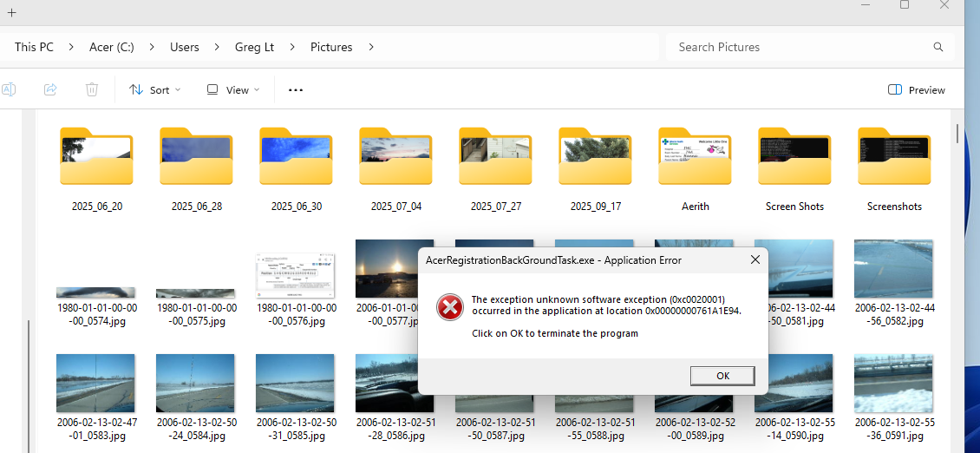The height and width of the screenshot is (453, 980).
Task: Click the Delete trash can icon
Action: coord(92,89)
